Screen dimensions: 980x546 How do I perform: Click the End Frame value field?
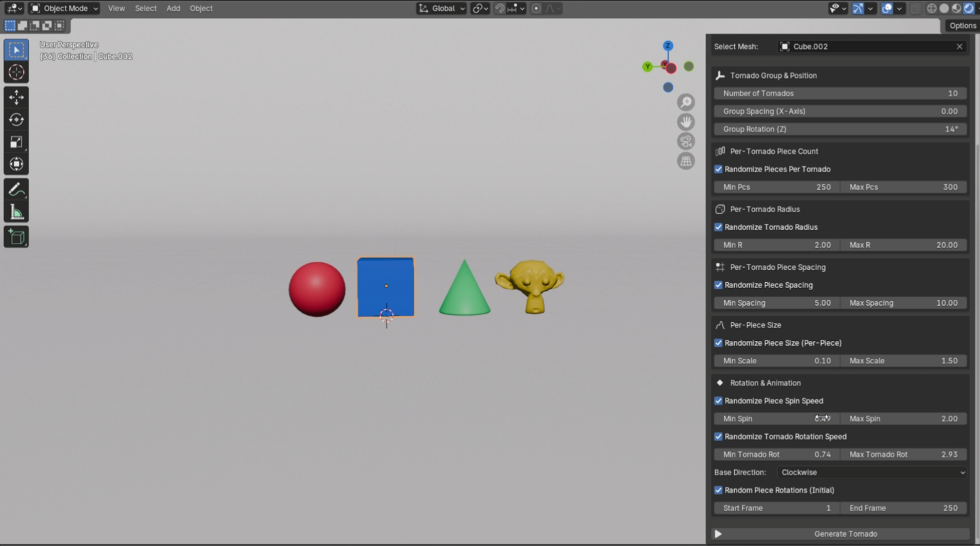coord(904,508)
